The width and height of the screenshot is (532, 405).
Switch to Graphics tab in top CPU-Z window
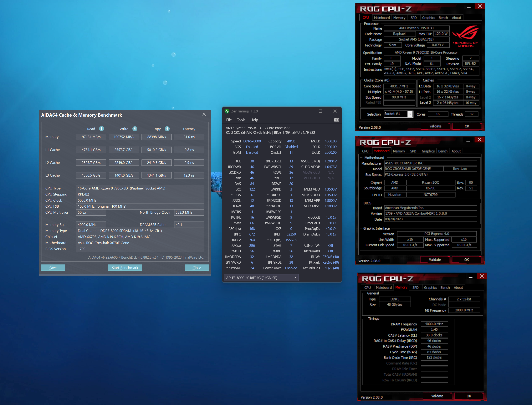tap(428, 18)
